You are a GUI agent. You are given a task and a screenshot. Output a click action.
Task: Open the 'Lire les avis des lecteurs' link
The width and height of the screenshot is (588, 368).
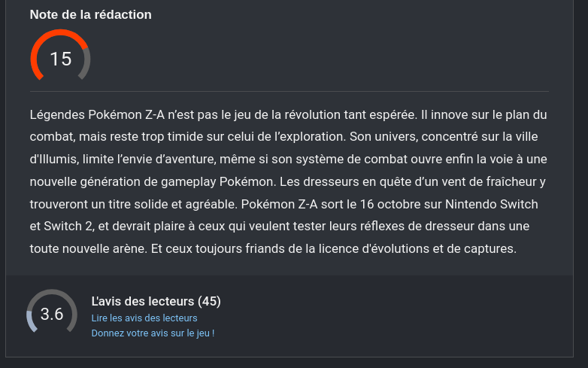tap(144, 318)
